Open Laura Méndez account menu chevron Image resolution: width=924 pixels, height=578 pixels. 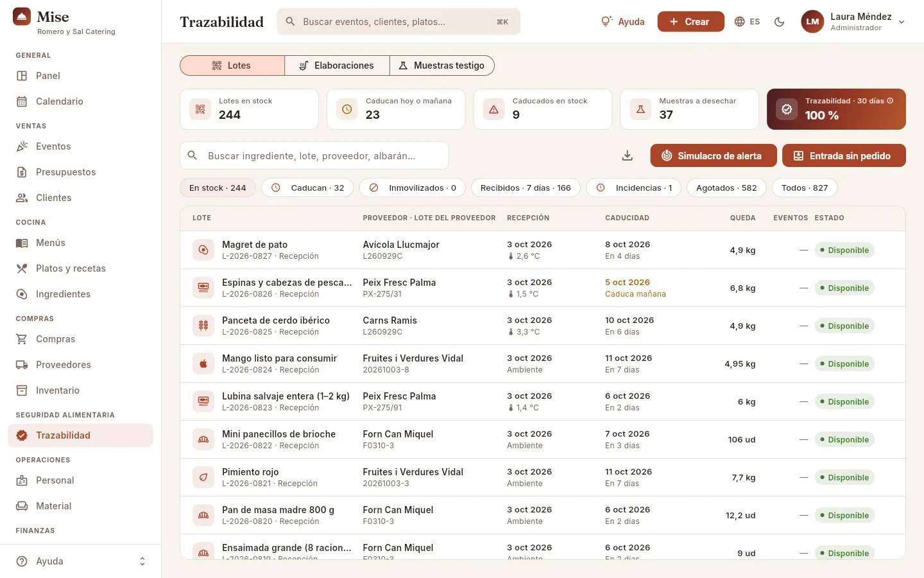pos(902,22)
